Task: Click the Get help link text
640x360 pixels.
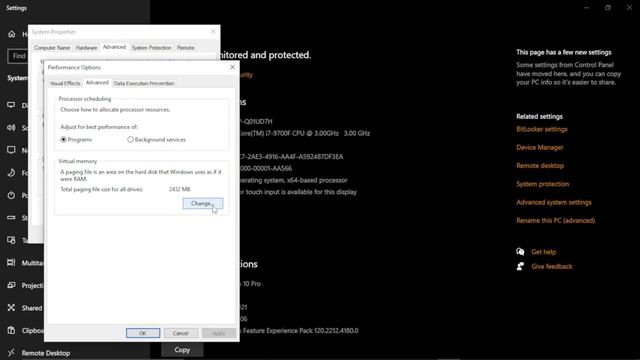Action: 544,252
